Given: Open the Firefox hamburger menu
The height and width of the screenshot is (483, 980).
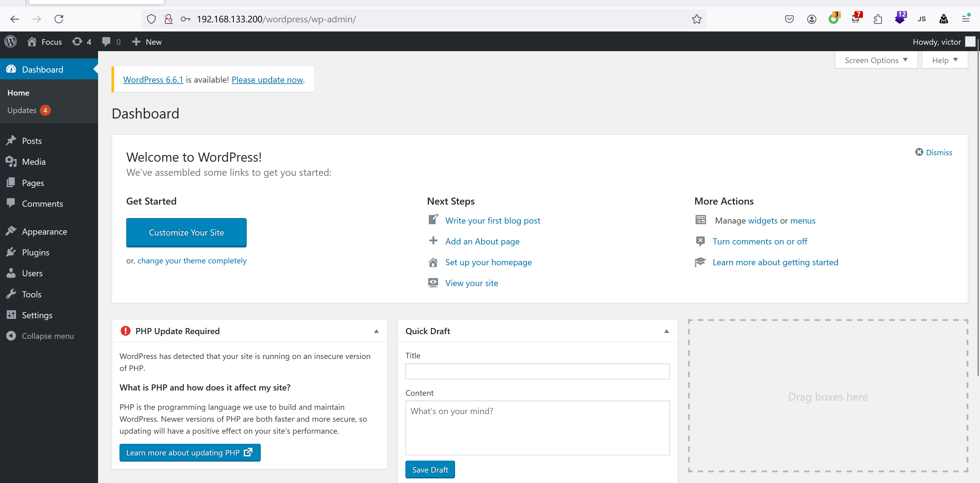Looking at the screenshot, I should (966, 19).
